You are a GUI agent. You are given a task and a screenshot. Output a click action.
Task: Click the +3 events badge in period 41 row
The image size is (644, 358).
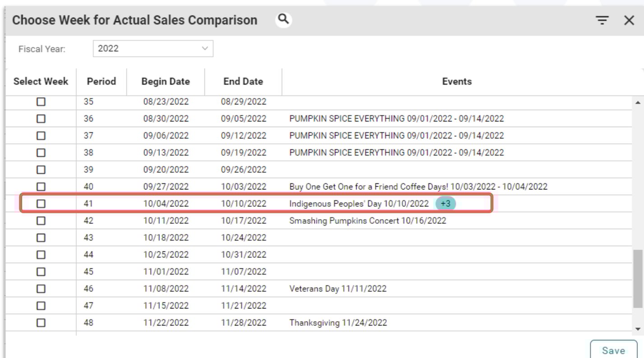pyautogui.click(x=445, y=204)
